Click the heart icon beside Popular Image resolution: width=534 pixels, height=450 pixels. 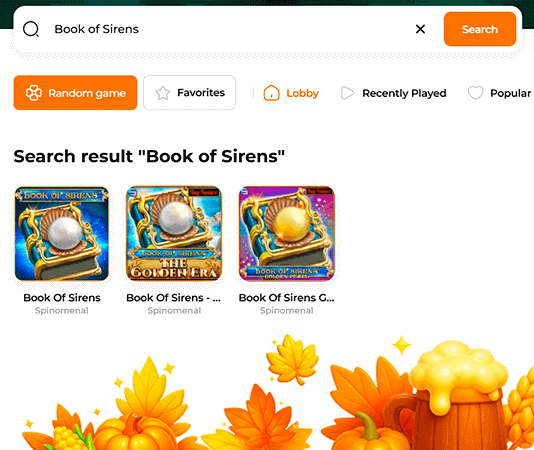click(475, 93)
